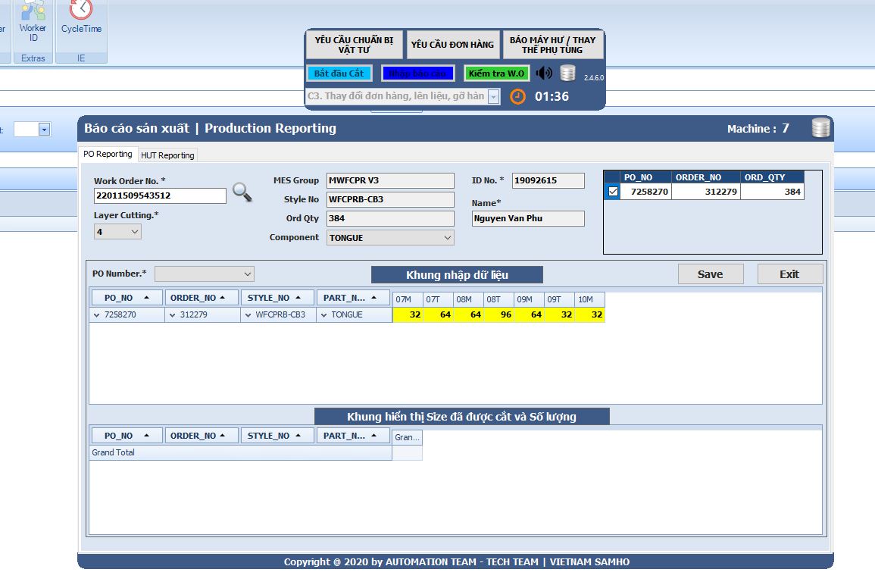Image resolution: width=875 pixels, height=588 pixels.
Task: Open the CycleTime tool in ribbon
Action: click(x=81, y=18)
